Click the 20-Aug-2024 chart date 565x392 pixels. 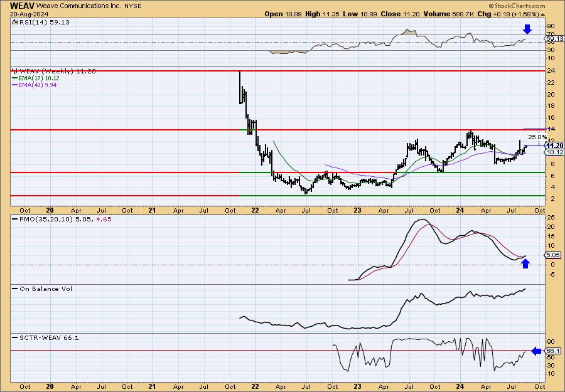click(29, 14)
